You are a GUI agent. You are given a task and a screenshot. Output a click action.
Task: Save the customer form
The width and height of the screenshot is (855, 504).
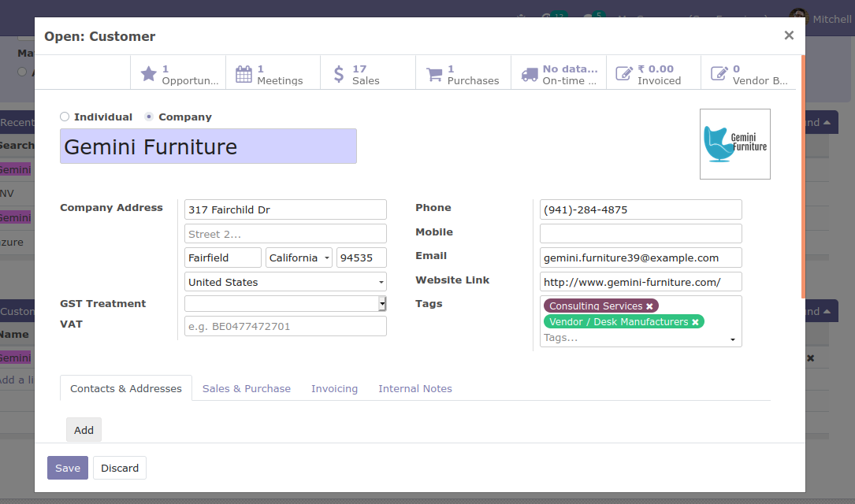tap(68, 468)
